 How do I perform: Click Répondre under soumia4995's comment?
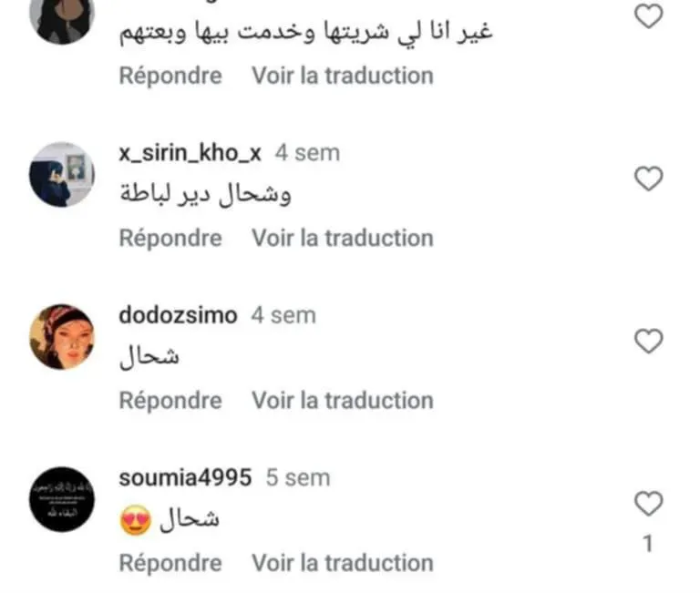coord(170,563)
